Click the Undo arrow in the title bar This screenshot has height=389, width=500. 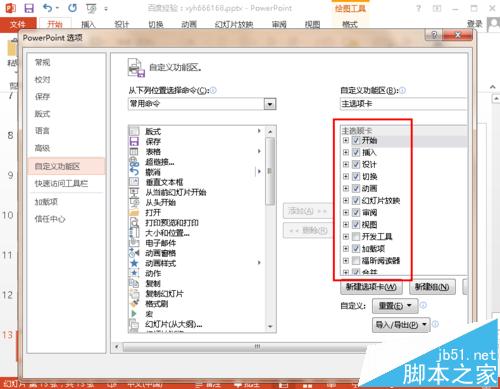coord(48,8)
